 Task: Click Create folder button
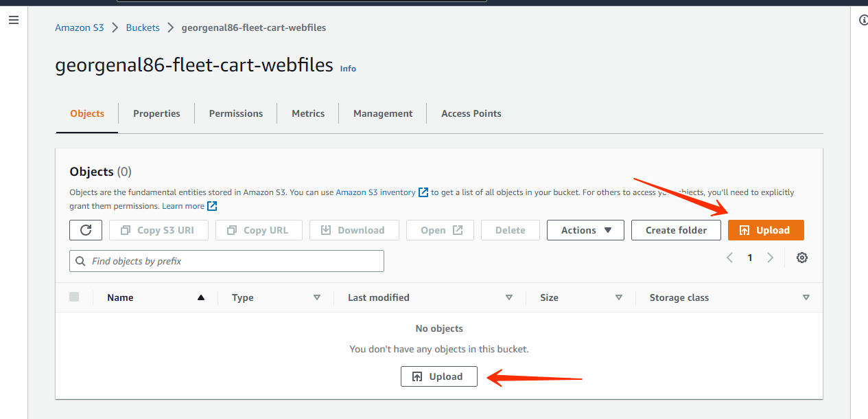coord(676,230)
